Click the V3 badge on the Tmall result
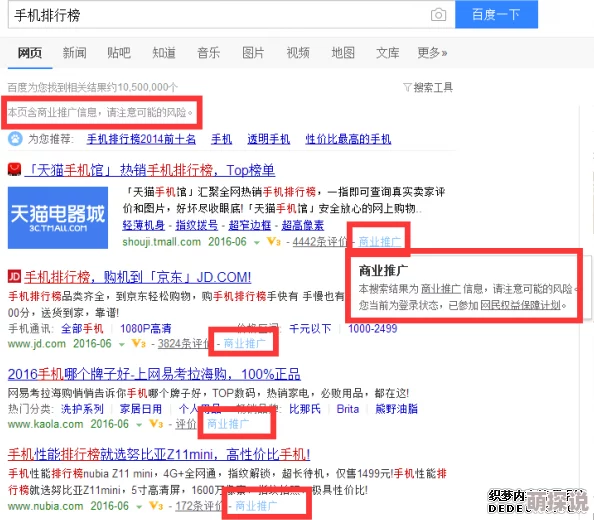The image size is (594, 520). tap(274, 241)
